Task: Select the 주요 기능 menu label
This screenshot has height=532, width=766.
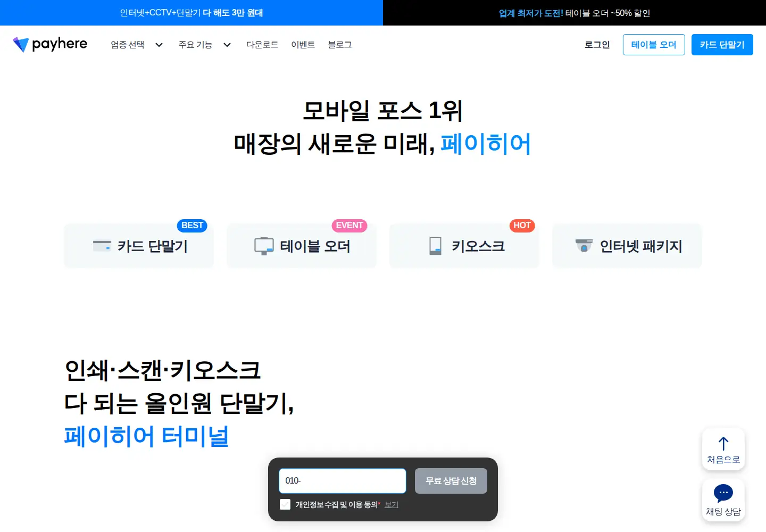Action: click(195, 45)
